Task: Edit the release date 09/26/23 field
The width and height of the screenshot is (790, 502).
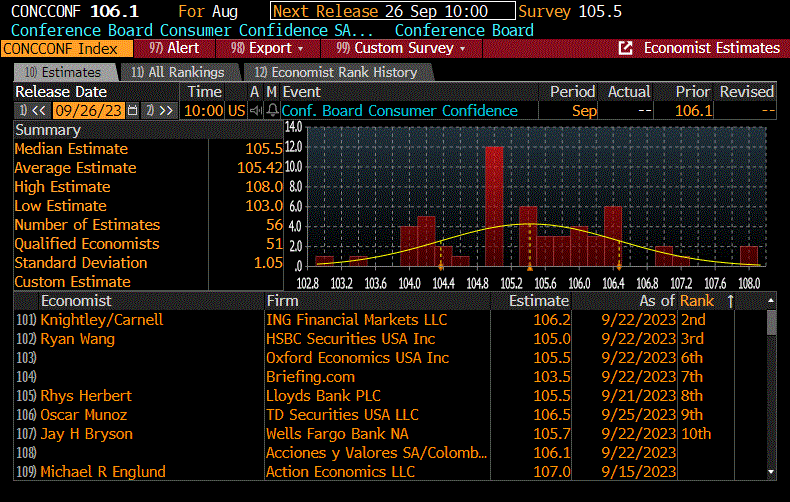Action: [88, 110]
